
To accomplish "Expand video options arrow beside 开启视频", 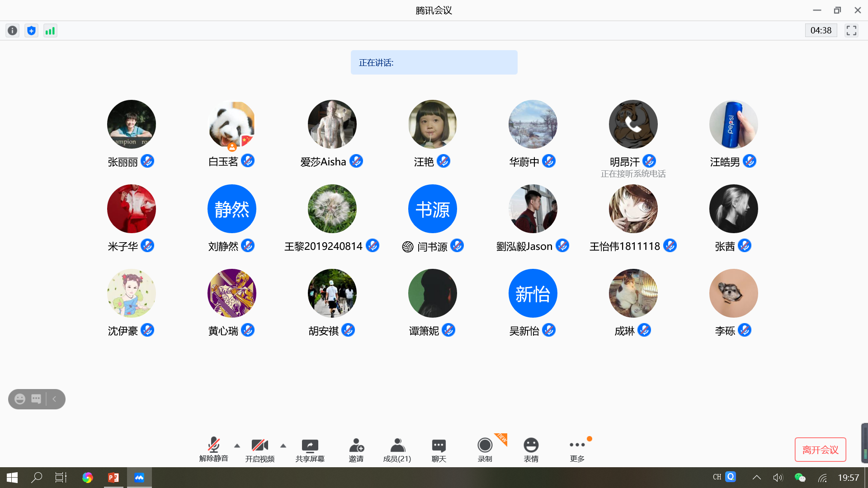I will point(283,446).
